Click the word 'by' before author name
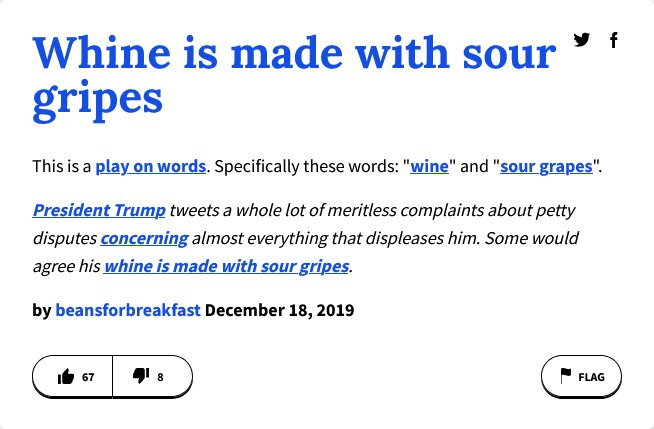Image resolution: width=654 pixels, height=429 pixels. coord(42,311)
